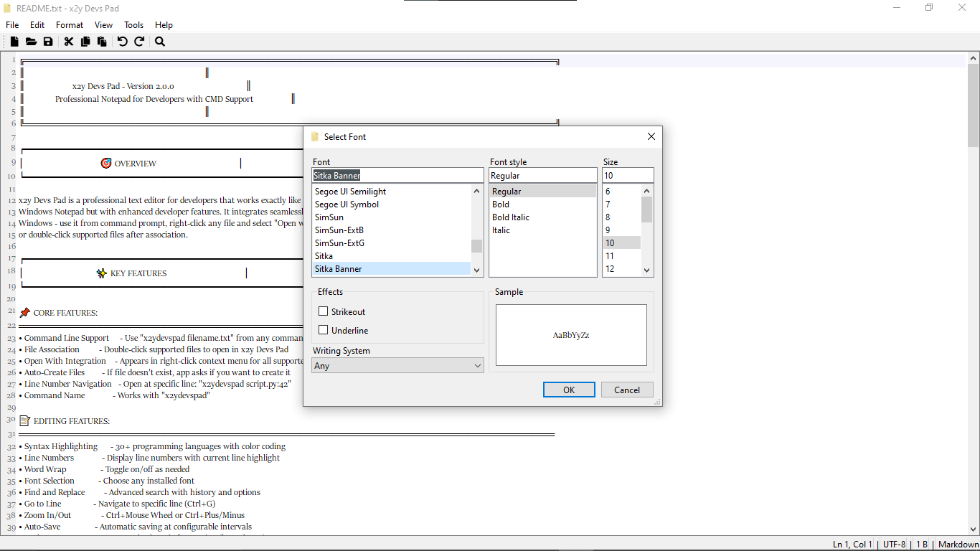Click the size list scrollbar thumb
Image resolution: width=980 pixels, height=551 pixels.
coord(646,209)
